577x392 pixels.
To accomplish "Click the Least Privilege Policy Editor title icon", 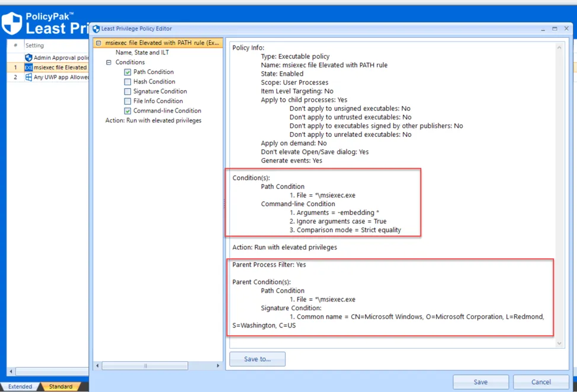I will click(x=96, y=28).
